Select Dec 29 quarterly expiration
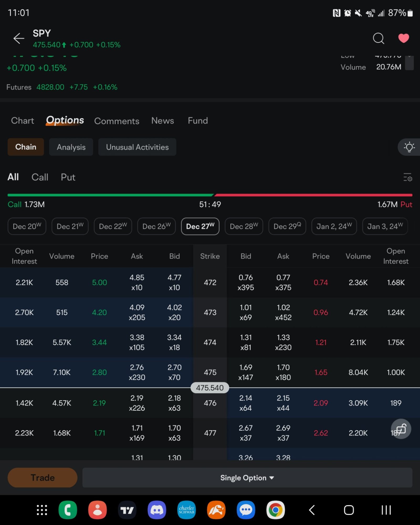 point(287,226)
